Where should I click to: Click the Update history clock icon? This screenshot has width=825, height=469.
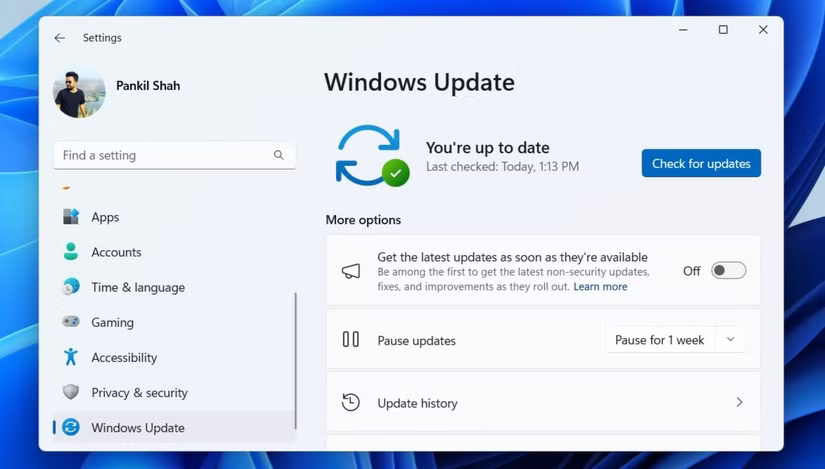351,402
